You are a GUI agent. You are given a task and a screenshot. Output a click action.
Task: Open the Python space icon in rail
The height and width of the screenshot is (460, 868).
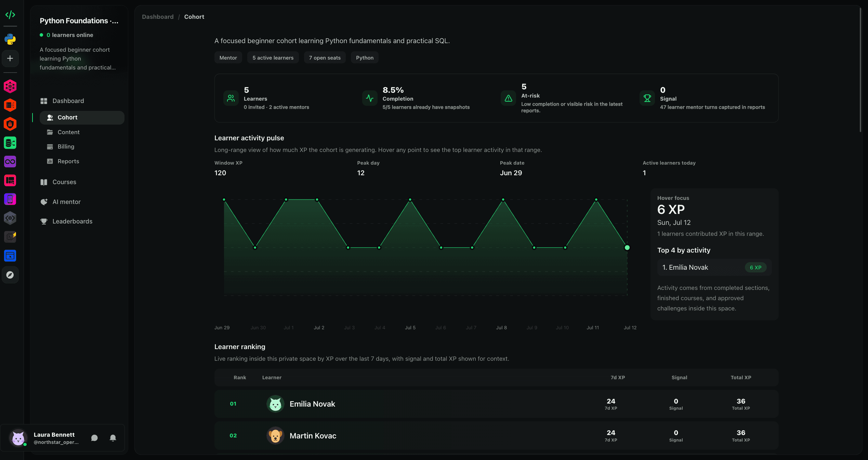pyautogui.click(x=10, y=39)
